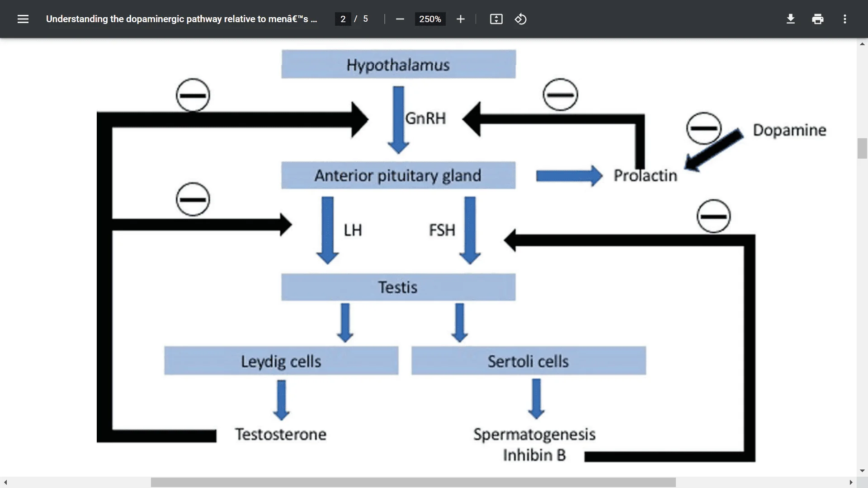This screenshot has width=868, height=488.
Task: Click the Anterior pituitary gland label
Action: (398, 175)
